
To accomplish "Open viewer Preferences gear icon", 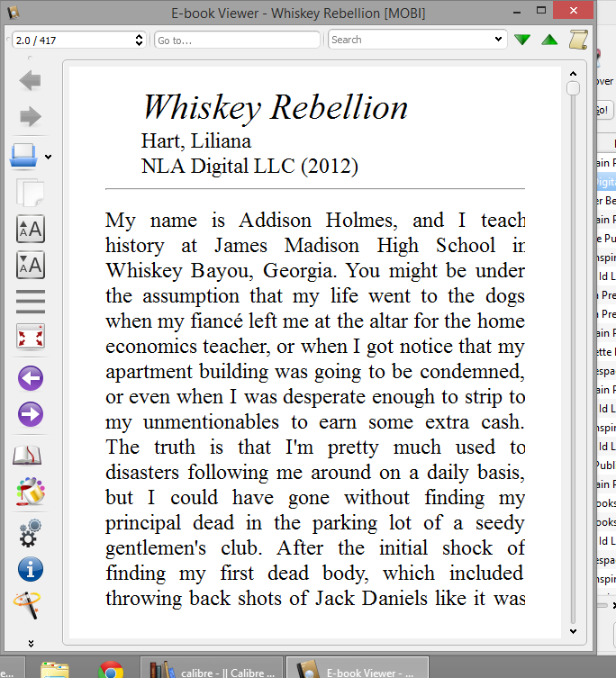I will (x=31, y=533).
